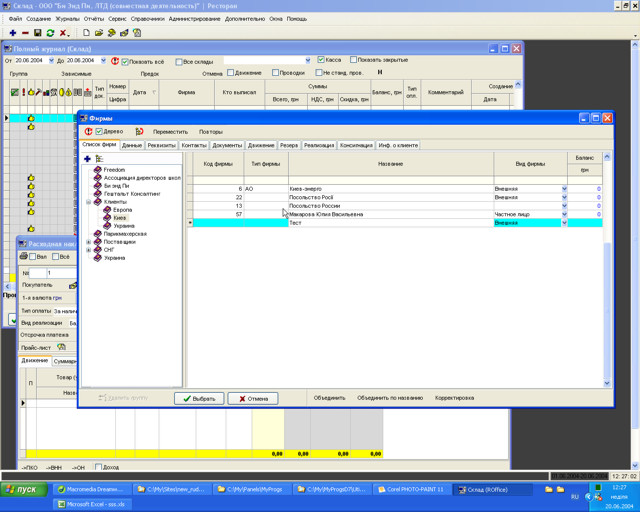
Task: Collapse the Клиенты tree node
Action: (x=88, y=202)
